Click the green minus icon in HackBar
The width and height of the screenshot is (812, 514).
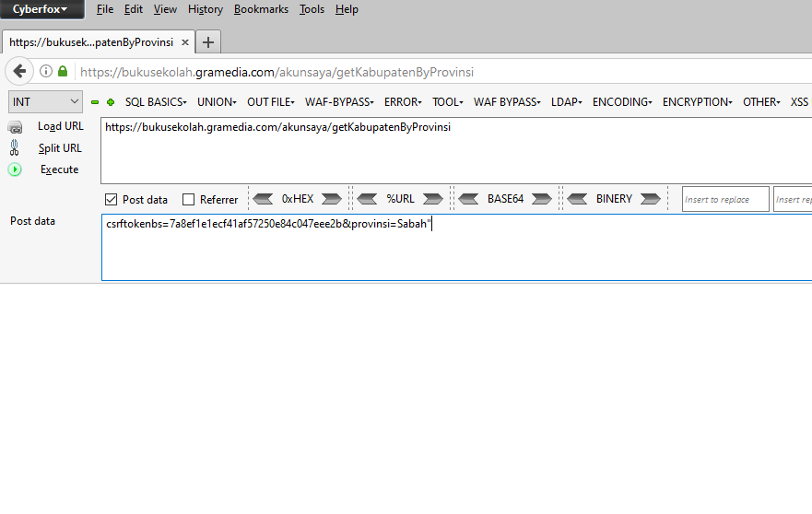[95, 102]
